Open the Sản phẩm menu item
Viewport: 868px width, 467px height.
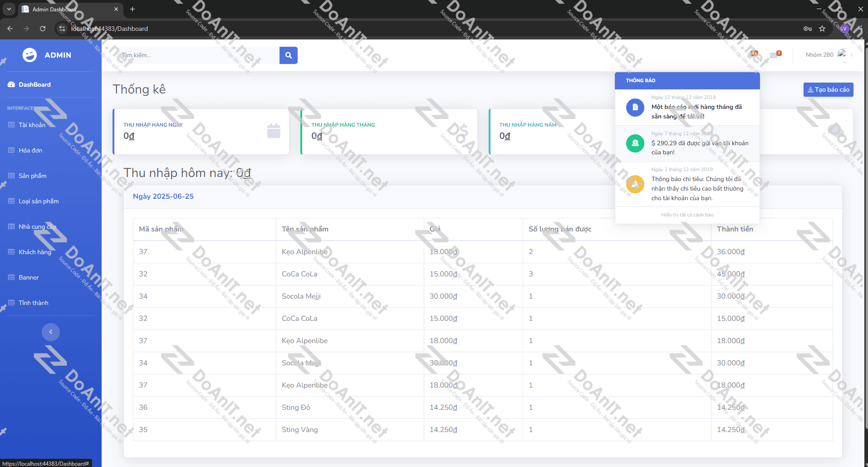click(x=51, y=176)
